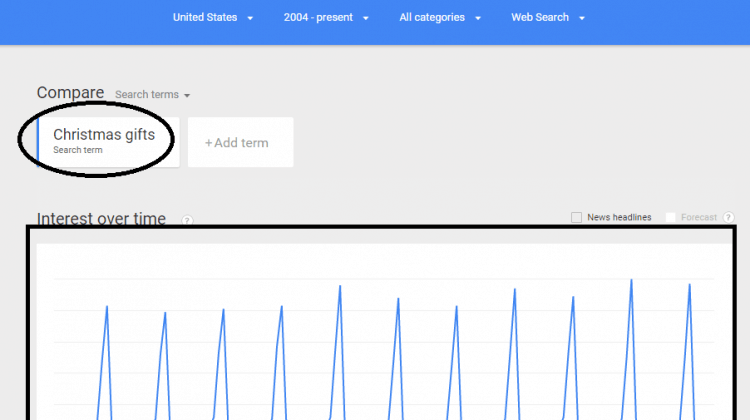Select the Christmas gifts search term card
Viewport: 750px width, 420px height.
pyautogui.click(x=108, y=142)
